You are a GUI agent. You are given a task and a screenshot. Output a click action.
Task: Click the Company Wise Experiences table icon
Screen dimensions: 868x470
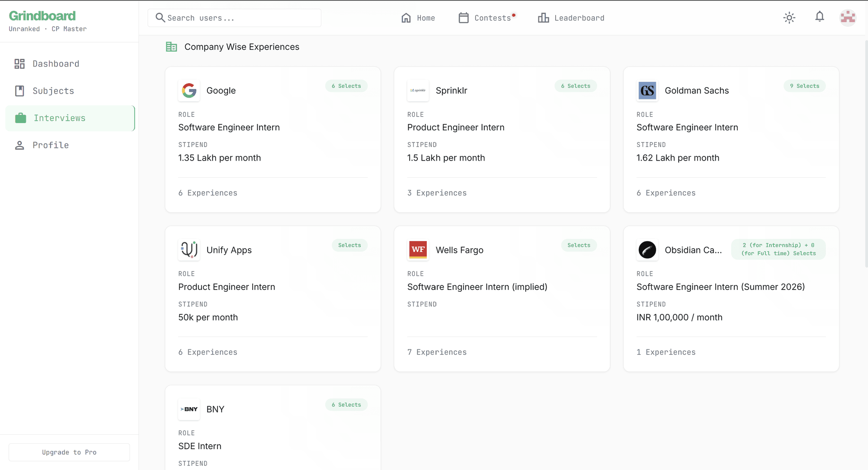(x=171, y=47)
